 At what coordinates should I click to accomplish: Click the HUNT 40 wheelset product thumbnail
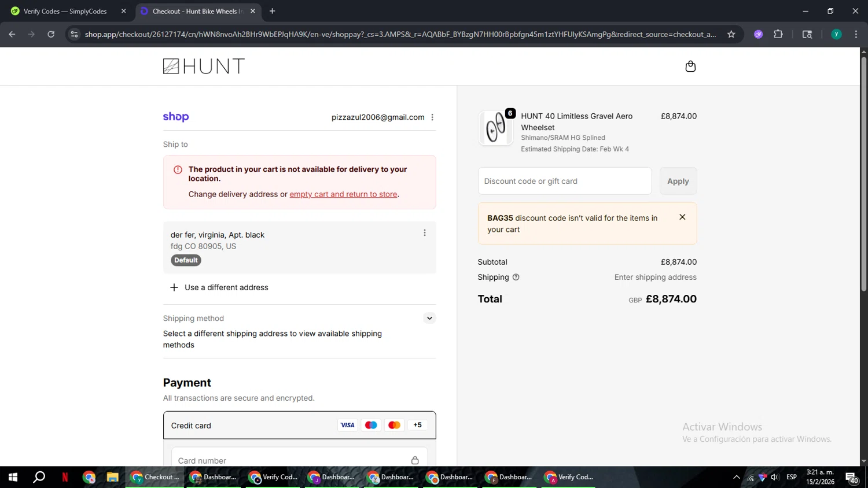click(x=495, y=127)
